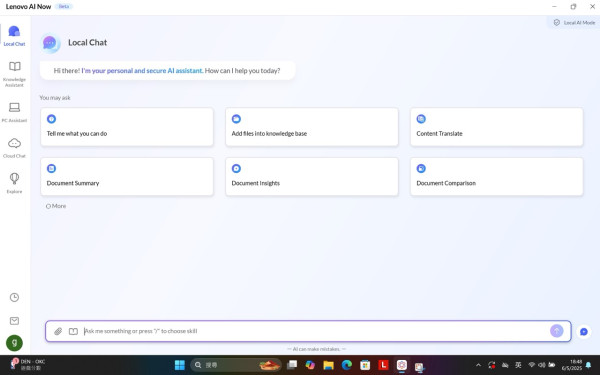
Task: Open the DEN - OKC widget on taskbar
Action: [28, 365]
